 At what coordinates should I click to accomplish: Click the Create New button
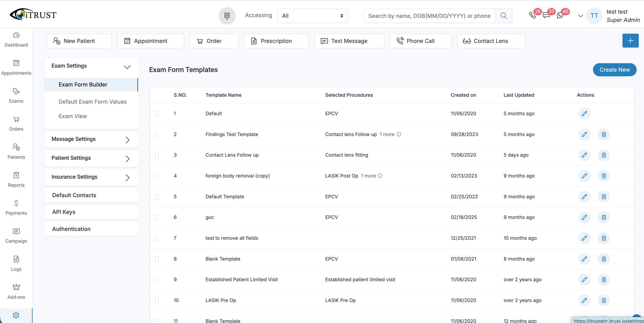point(614,70)
